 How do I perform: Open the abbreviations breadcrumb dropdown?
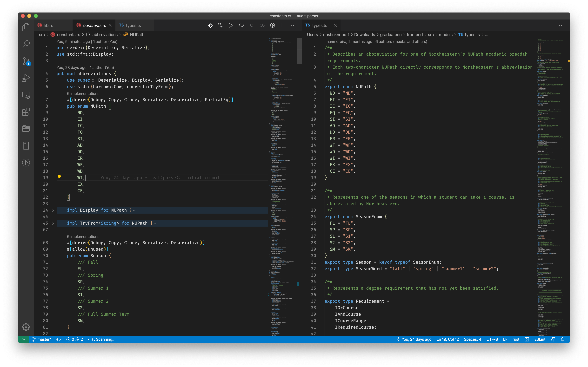105,34
